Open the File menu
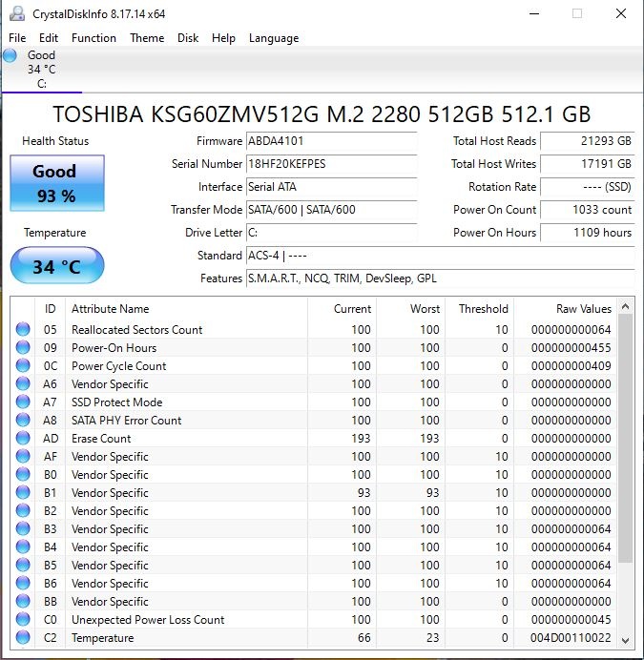Image resolution: width=644 pixels, height=660 pixels. pos(17,38)
